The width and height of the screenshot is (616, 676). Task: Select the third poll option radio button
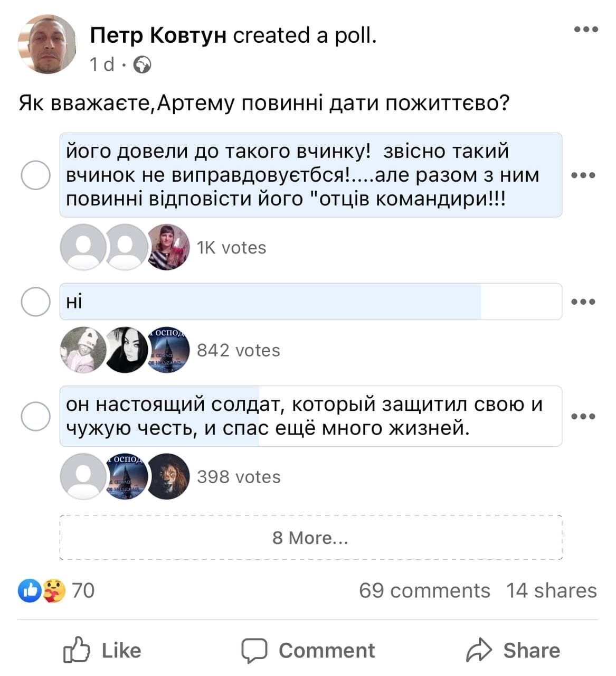click(35, 416)
